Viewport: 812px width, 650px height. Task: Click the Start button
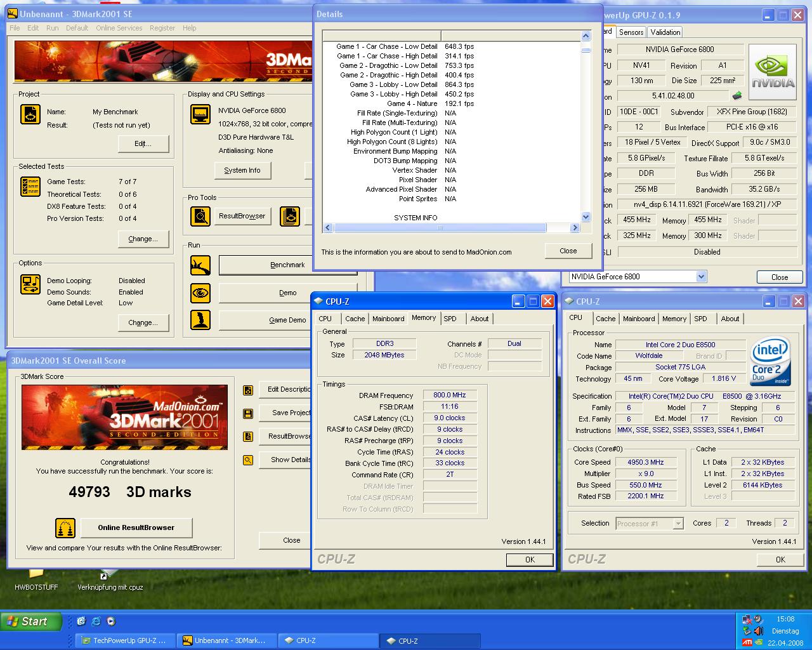(x=31, y=621)
